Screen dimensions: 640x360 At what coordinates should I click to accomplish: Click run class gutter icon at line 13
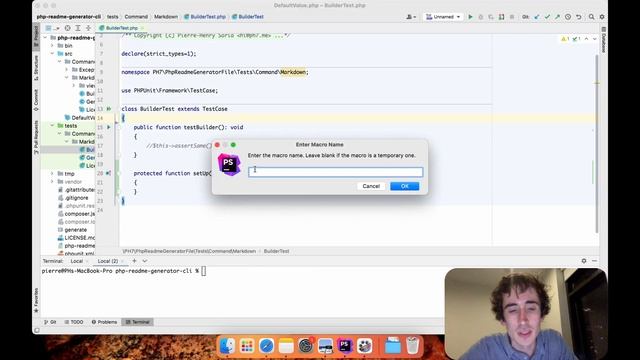109,109
